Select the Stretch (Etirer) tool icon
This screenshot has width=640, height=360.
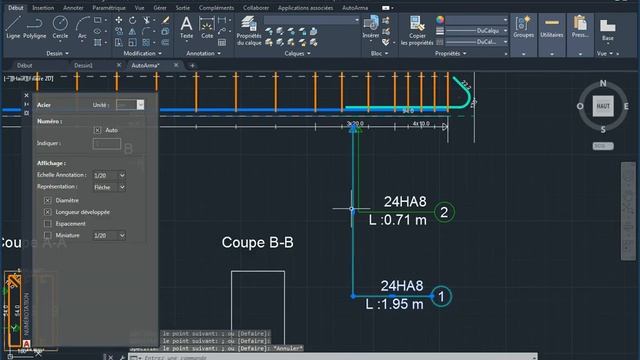tap(119, 42)
